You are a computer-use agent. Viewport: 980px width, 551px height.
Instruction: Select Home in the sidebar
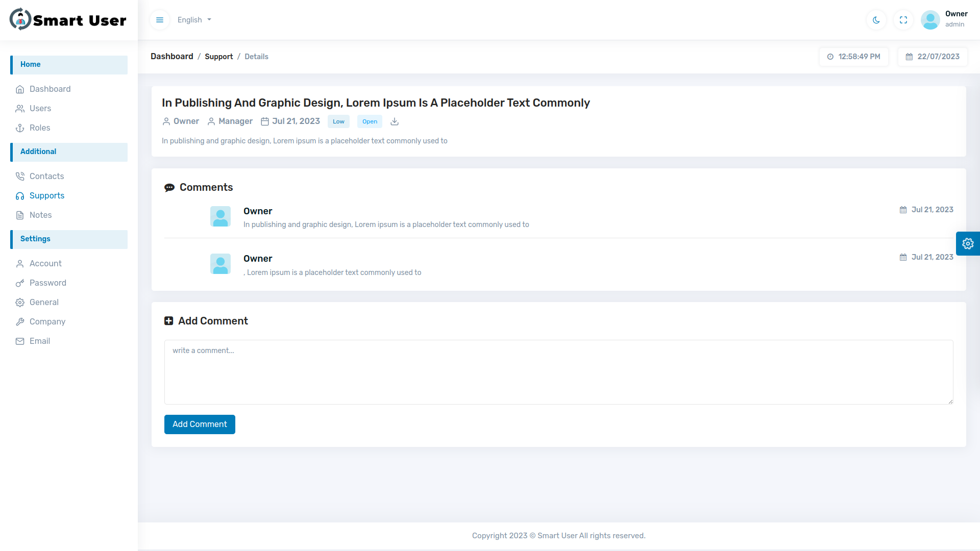tap(30, 64)
